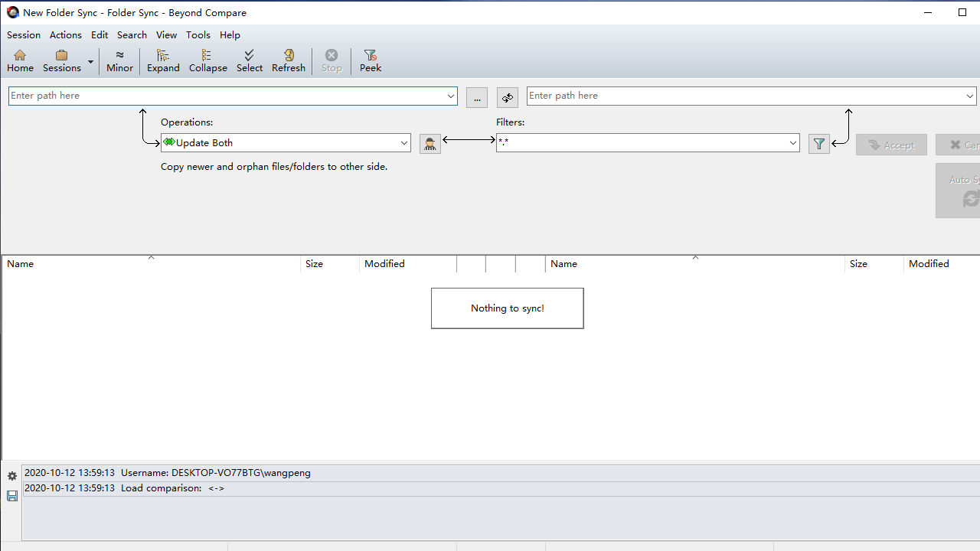
Task: Click the Home toolbar icon
Action: point(20,60)
